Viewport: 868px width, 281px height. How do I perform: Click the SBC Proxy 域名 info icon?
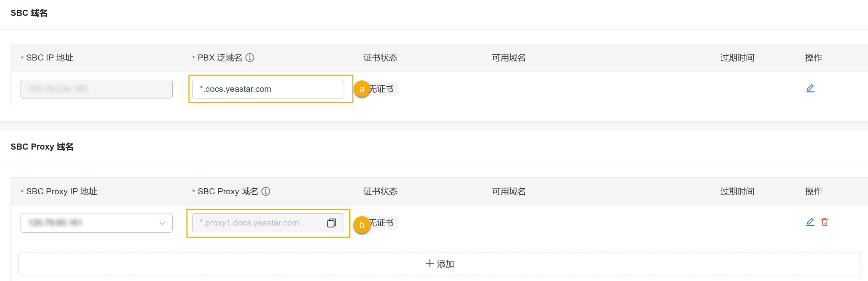coord(266,192)
